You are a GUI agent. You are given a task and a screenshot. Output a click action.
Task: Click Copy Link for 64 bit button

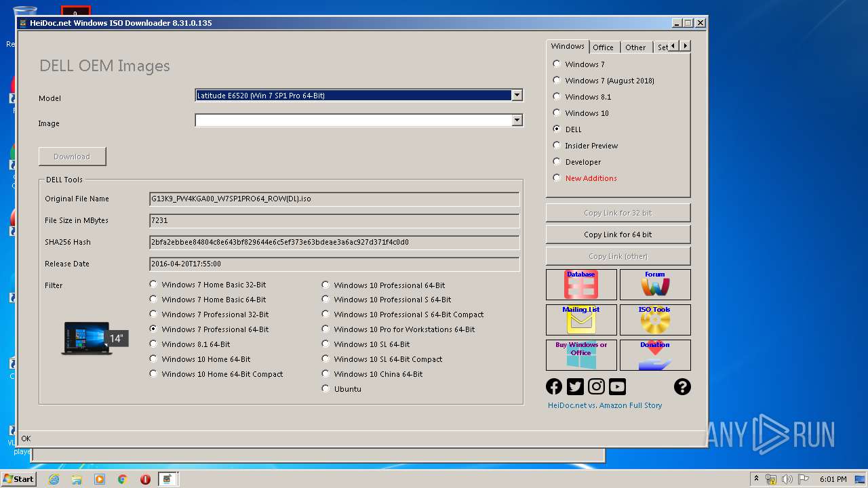(x=618, y=235)
